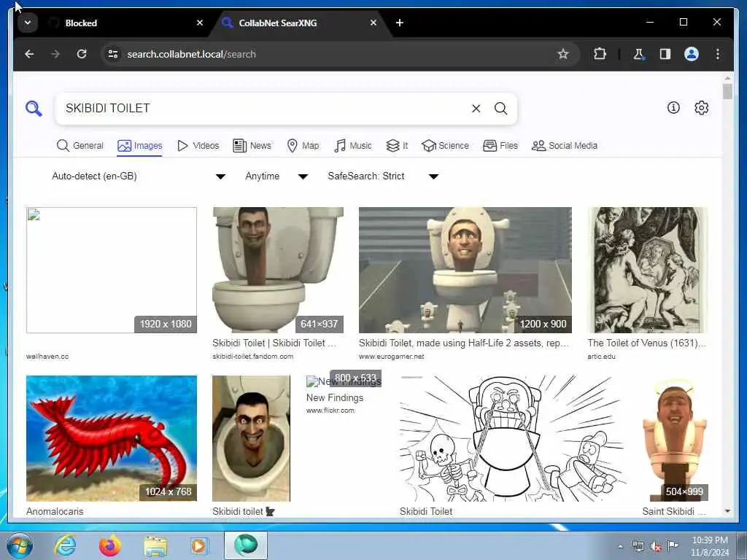The height and width of the screenshot is (560, 747).
Task: Select the Images search category
Action: click(139, 146)
